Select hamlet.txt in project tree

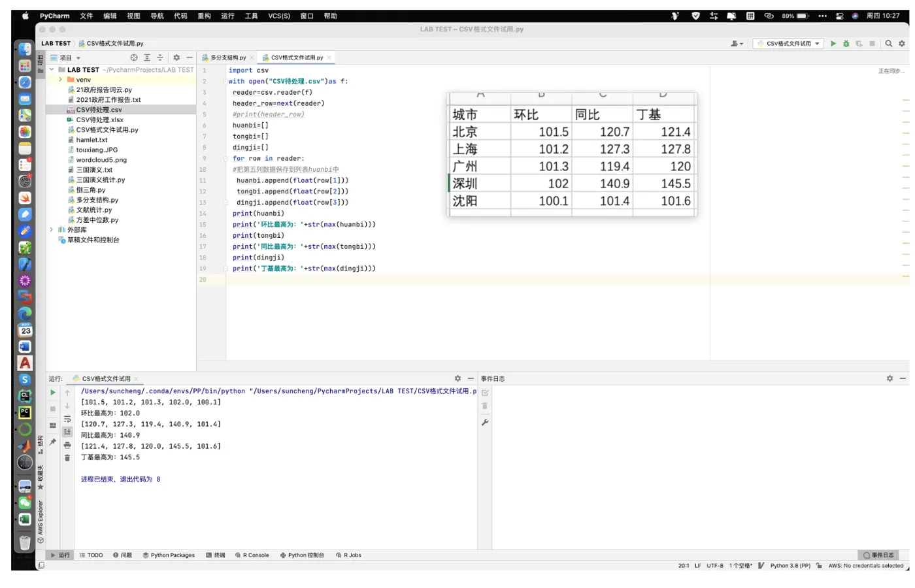[91, 140]
